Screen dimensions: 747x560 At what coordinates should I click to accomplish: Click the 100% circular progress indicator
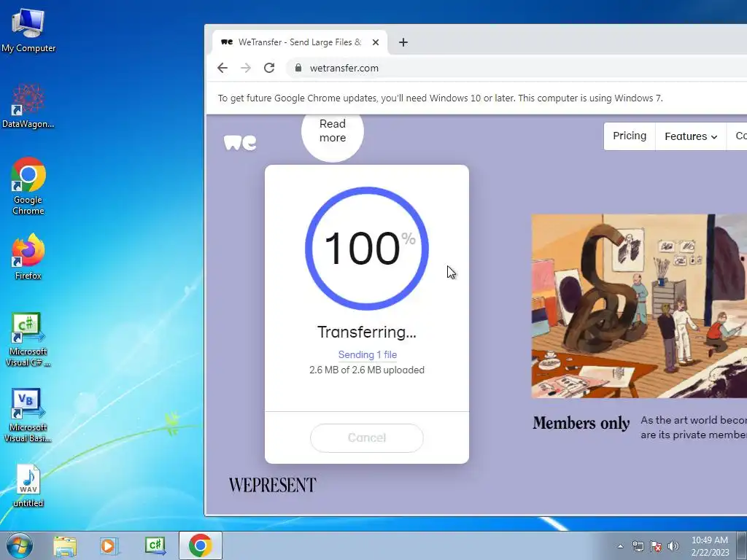point(367,249)
